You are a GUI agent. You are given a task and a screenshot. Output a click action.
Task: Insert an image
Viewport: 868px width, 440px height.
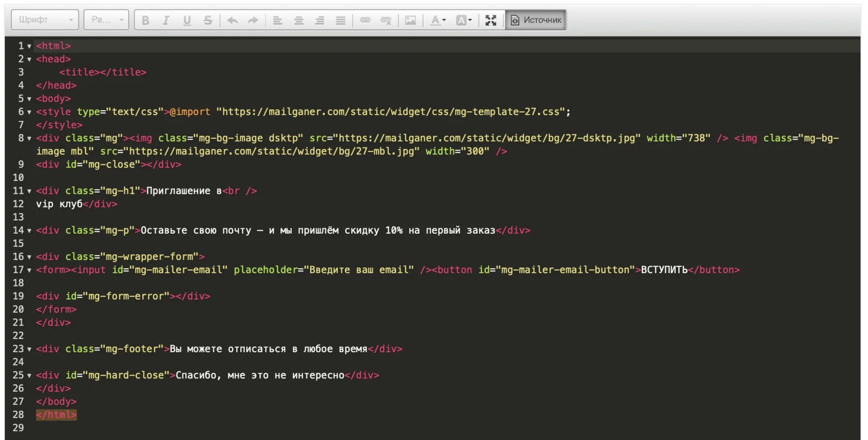coord(410,20)
